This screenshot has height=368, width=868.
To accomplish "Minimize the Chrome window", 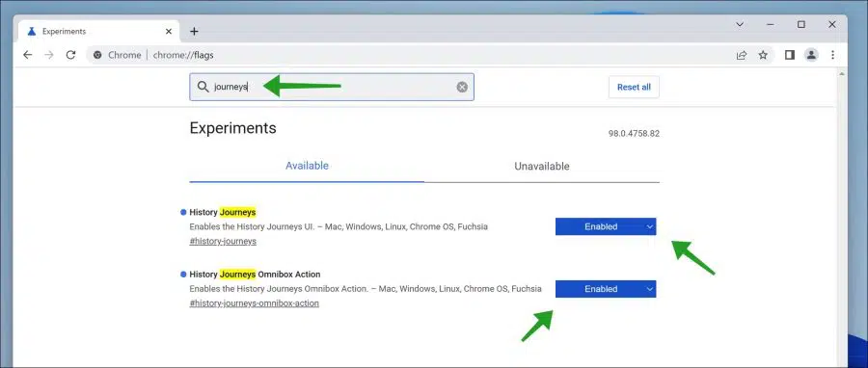I will [x=770, y=24].
